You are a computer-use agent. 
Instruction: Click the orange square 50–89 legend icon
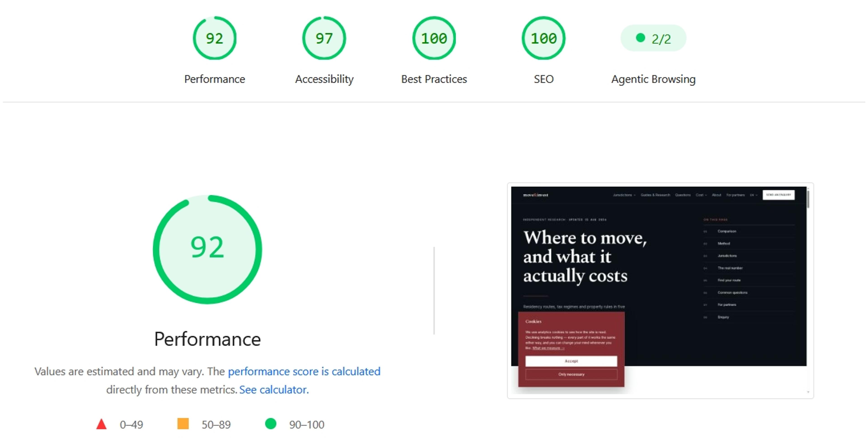point(183,423)
